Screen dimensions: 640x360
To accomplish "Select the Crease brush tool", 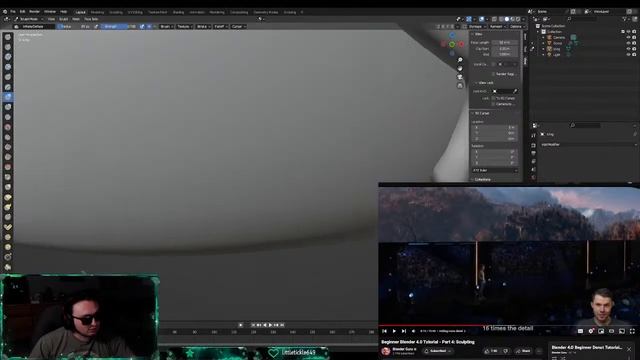I will point(8,117).
